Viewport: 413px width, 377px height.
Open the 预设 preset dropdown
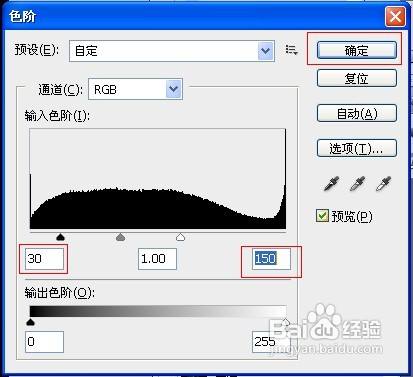click(172, 51)
